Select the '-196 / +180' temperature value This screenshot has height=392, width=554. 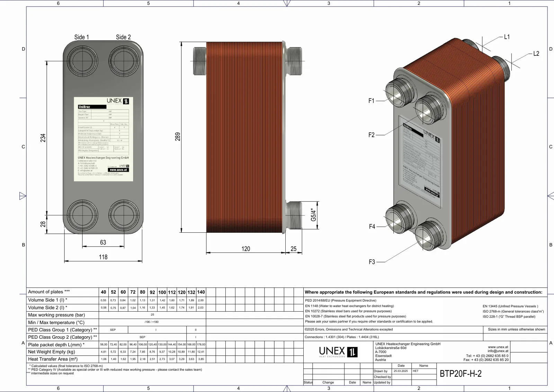tap(151, 322)
